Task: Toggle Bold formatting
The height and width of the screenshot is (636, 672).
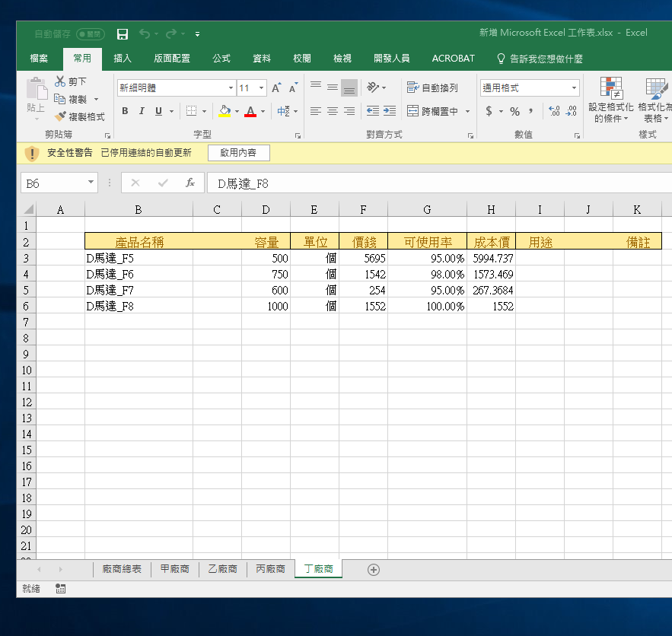Action: coord(125,111)
